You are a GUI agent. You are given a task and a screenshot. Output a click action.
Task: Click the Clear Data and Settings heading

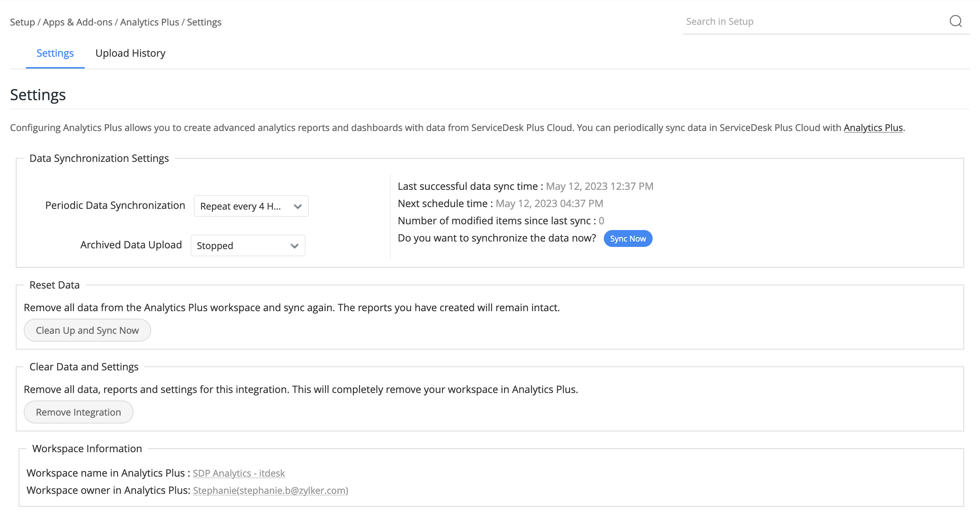[x=84, y=367]
